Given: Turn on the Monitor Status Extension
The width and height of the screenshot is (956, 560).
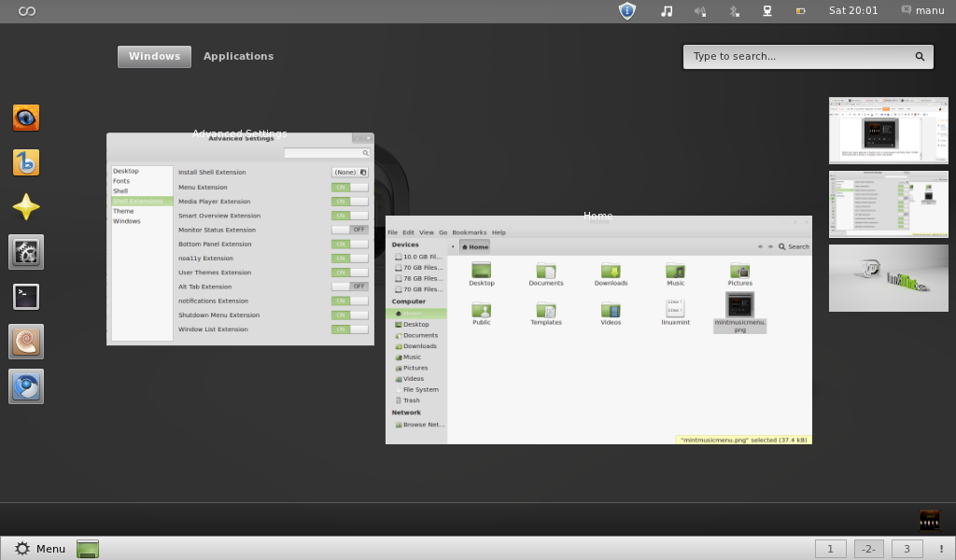Looking at the screenshot, I should (350, 230).
